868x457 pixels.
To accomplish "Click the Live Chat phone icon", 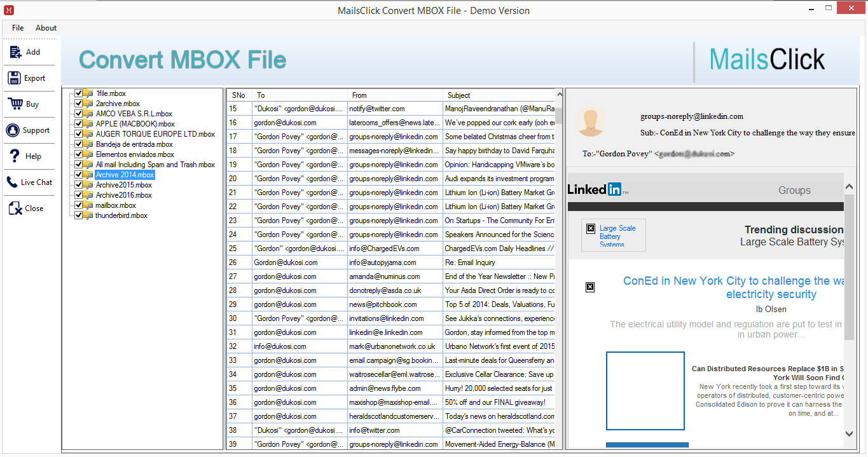I will click(x=12, y=182).
